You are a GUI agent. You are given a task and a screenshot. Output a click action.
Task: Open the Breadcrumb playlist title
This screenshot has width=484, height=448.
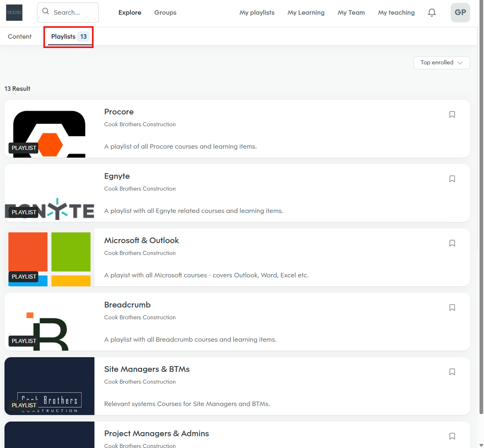(x=127, y=305)
